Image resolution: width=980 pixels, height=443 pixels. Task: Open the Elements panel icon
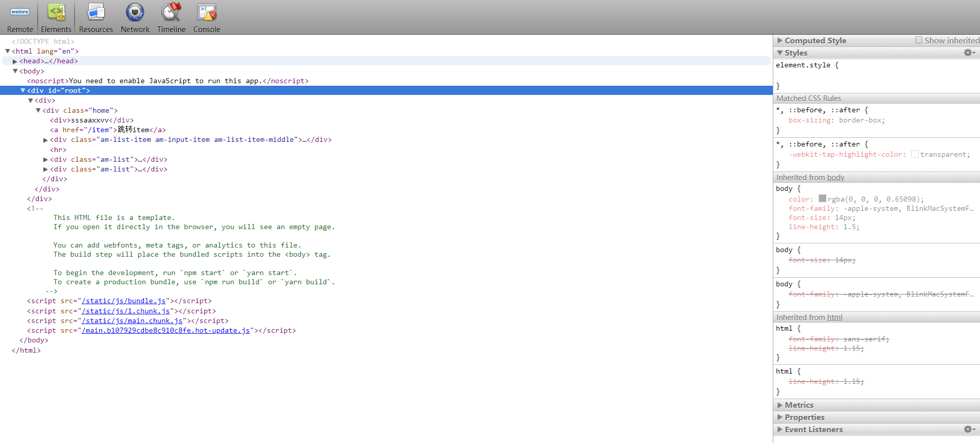click(x=56, y=12)
